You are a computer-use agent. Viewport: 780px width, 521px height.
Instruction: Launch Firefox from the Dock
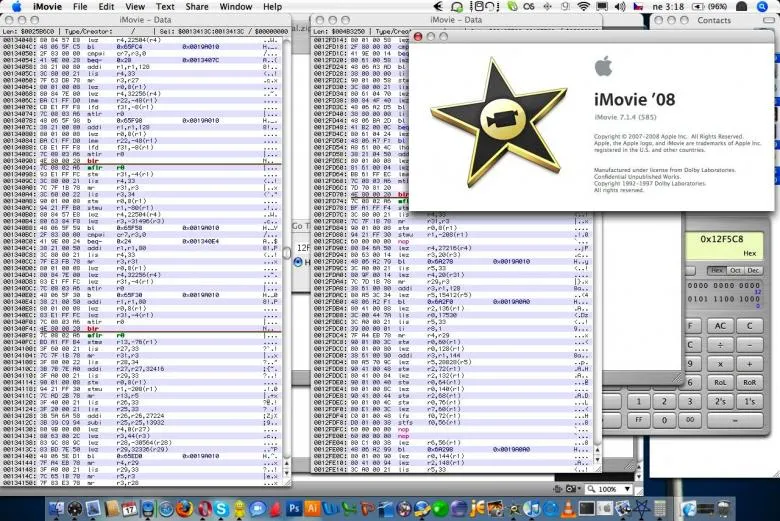pos(185,508)
